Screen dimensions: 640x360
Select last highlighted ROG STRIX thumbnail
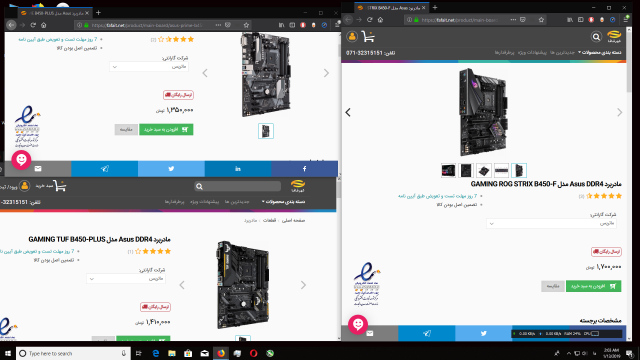point(519,170)
